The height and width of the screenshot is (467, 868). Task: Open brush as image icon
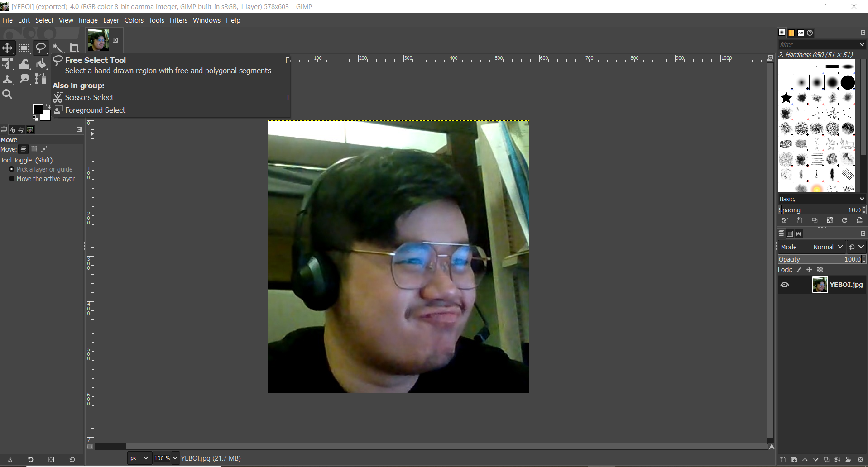[859, 220]
